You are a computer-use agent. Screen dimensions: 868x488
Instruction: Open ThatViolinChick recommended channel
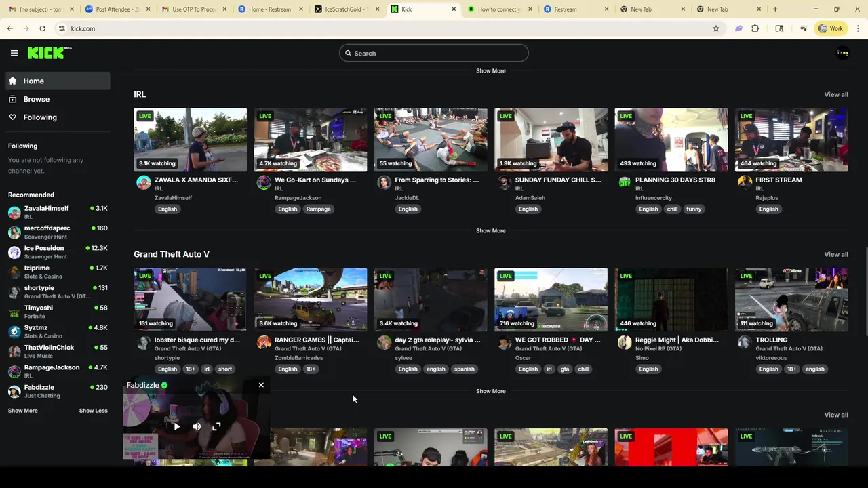(58, 351)
